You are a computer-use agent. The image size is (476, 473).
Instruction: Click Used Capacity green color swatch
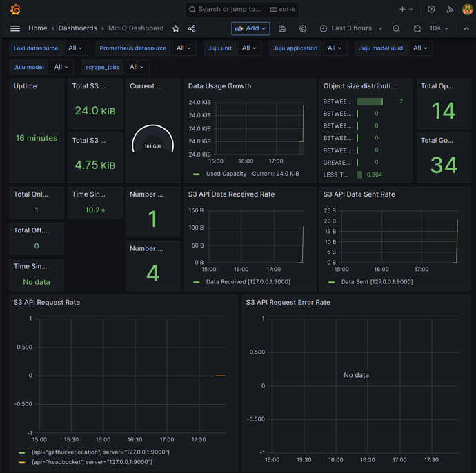pyautogui.click(x=197, y=174)
